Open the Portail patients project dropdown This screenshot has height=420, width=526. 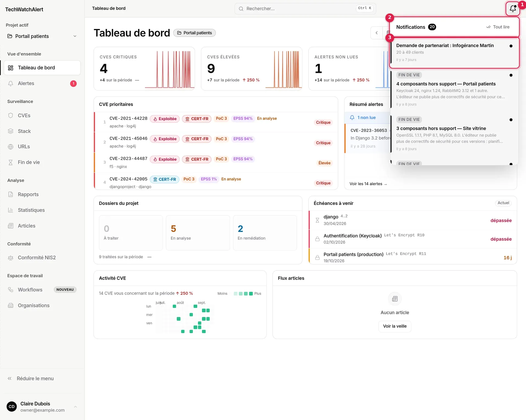(x=42, y=36)
